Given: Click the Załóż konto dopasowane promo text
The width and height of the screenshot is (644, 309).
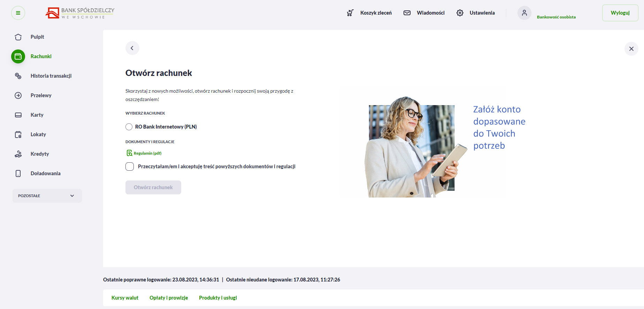Looking at the screenshot, I should (x=499, y=128).
